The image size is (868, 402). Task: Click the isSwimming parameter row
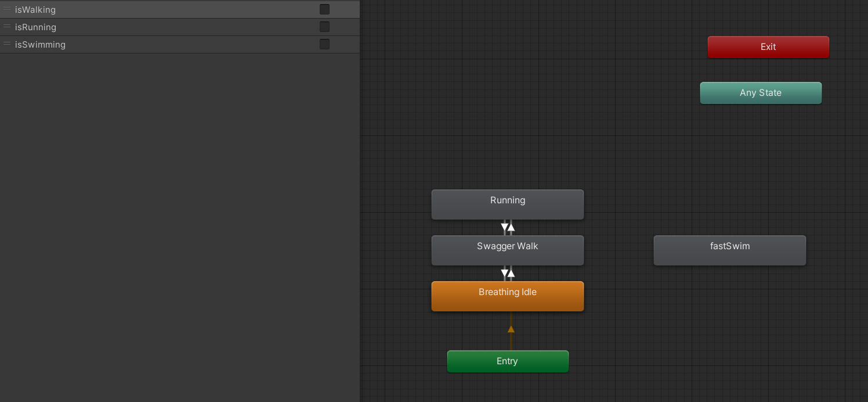click(x=145, y=44)
